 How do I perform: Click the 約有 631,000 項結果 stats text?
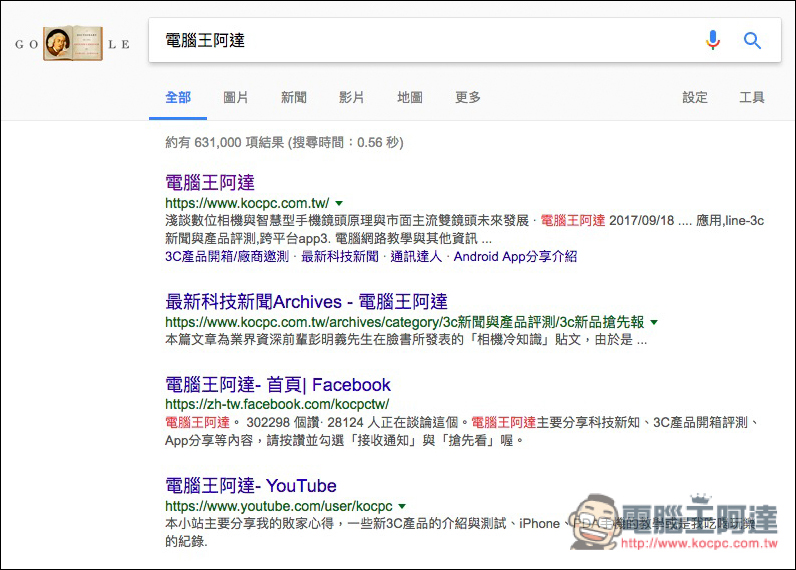coord(284,142)
